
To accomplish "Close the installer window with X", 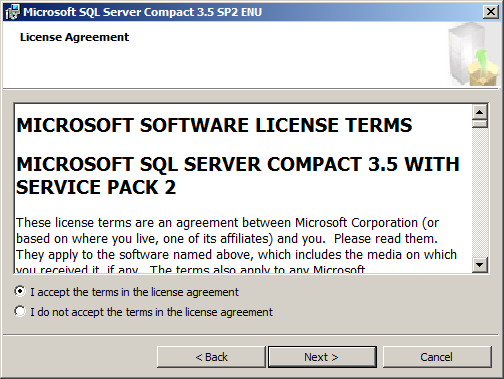I will 491,12.
